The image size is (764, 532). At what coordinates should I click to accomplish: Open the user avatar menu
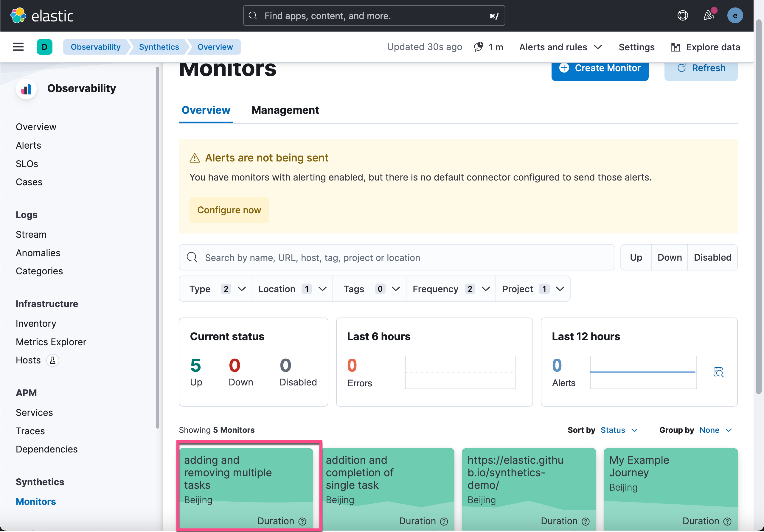pos(735,15)
